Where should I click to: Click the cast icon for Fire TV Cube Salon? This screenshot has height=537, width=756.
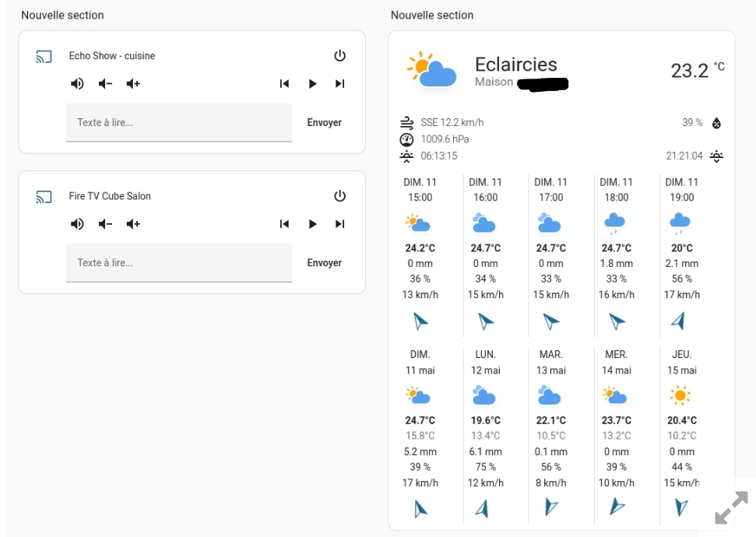(44, 197)
